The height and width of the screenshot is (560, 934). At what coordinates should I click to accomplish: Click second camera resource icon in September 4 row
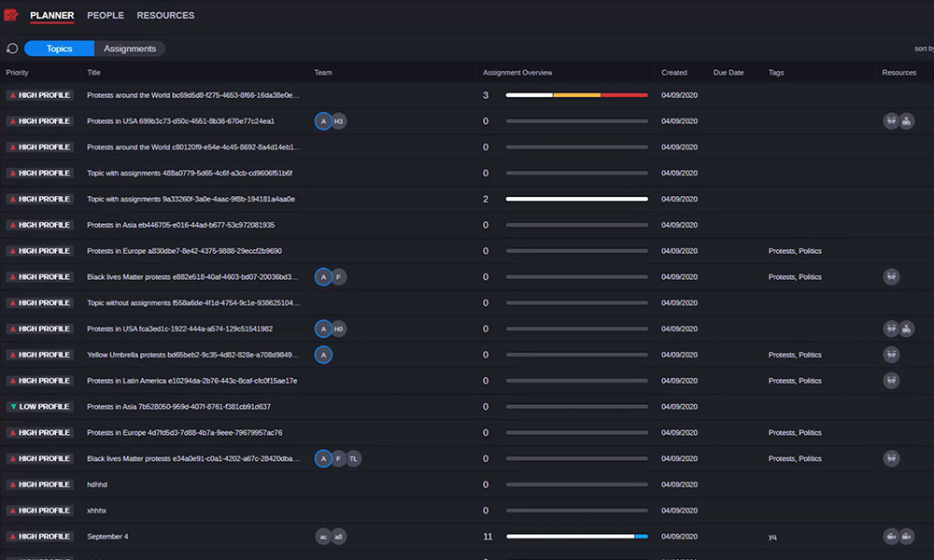tap(907, 537)
